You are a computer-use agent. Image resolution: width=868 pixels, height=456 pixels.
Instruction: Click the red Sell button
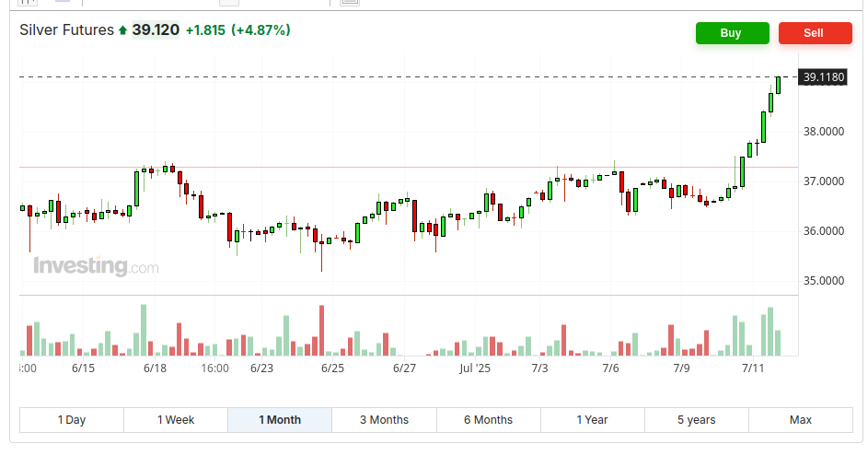coord(815,33)
